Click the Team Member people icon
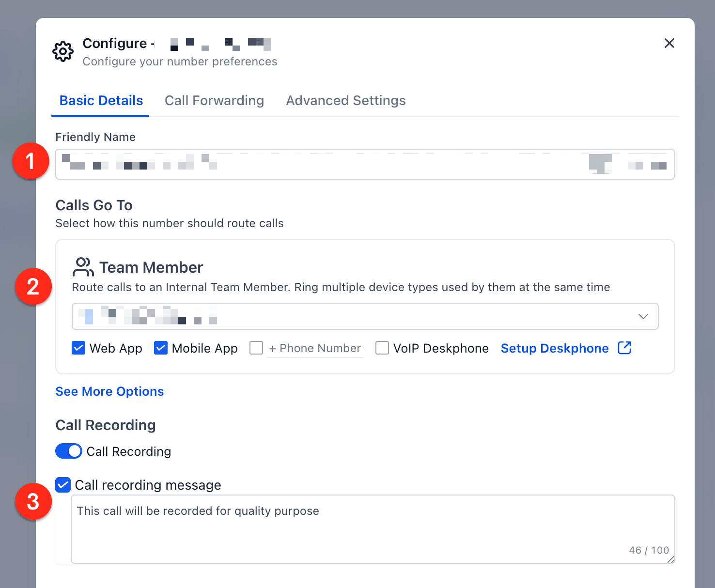Viewport: 715px width, 588px height. click(83, 267)
